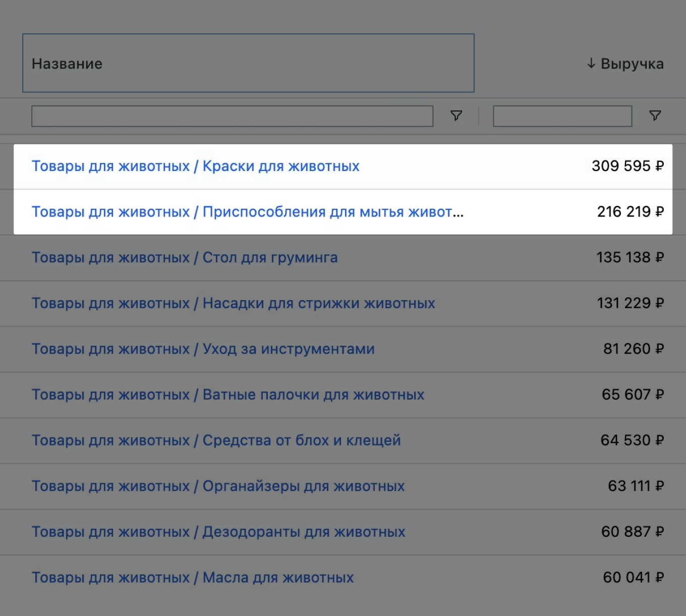Focus the revenue filter input field
686x616 pixels.
562,116
